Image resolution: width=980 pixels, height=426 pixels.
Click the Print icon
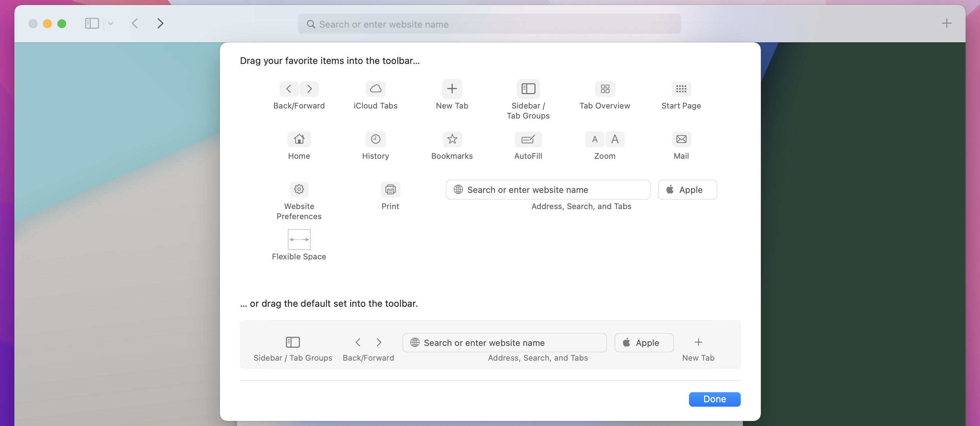(x=390, y=189)
